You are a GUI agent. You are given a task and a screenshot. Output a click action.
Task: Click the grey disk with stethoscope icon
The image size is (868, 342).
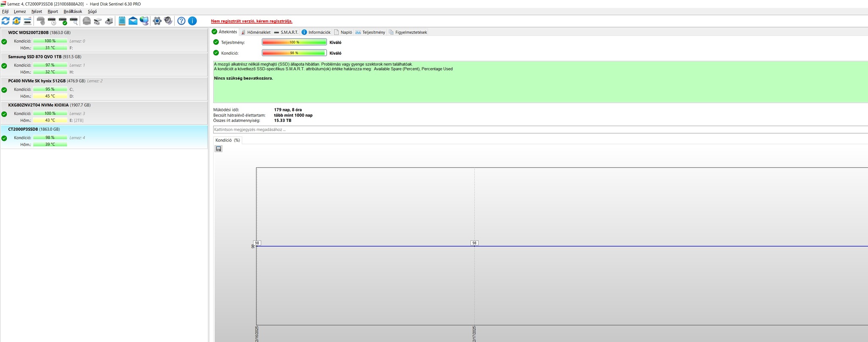41,21
